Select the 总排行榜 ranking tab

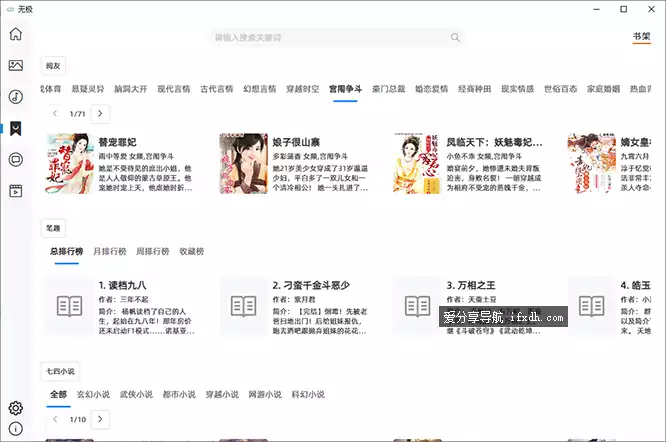click(67, 251)
